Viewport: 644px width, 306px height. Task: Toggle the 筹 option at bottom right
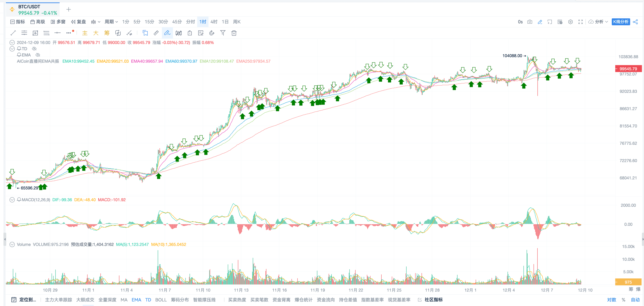coord(631,289)
